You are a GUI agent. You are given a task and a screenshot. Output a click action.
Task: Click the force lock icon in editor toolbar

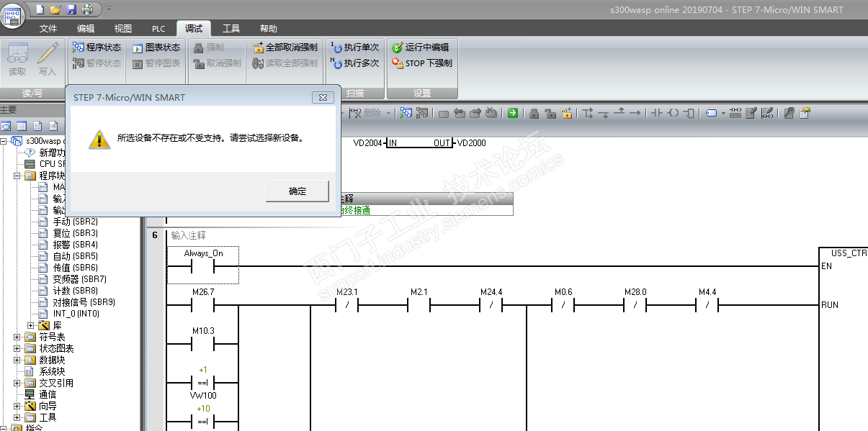534,113
